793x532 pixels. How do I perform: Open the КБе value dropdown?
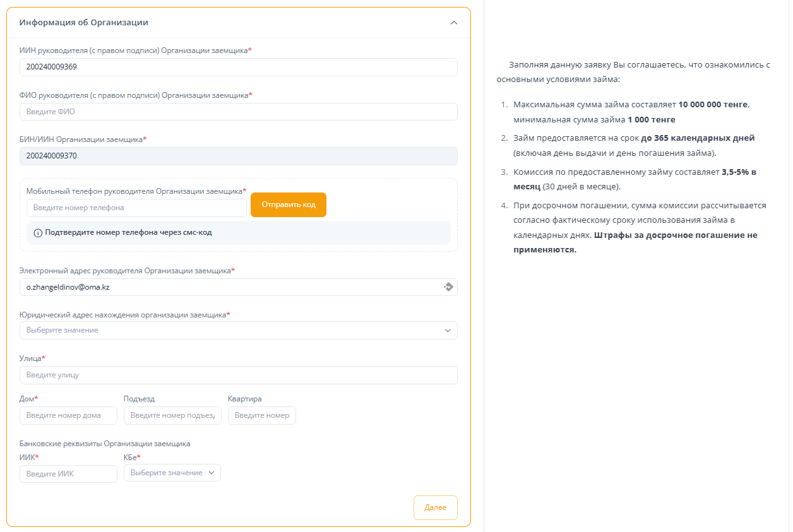pyautogui.click(x=172, y=473)
